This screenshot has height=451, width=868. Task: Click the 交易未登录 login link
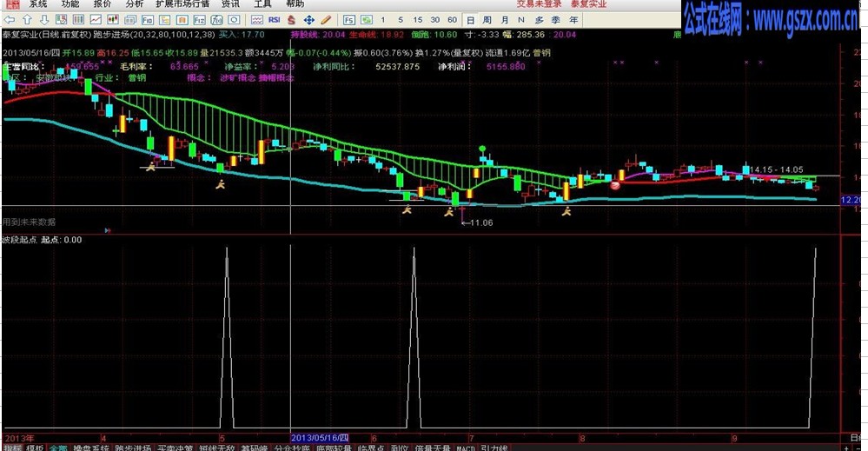(x=540, y=3)
